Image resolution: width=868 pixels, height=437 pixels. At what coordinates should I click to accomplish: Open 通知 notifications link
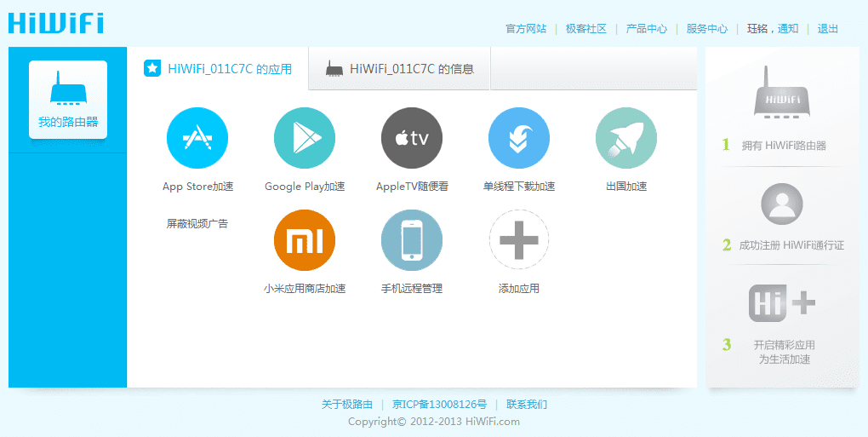[x=788, y=29]
